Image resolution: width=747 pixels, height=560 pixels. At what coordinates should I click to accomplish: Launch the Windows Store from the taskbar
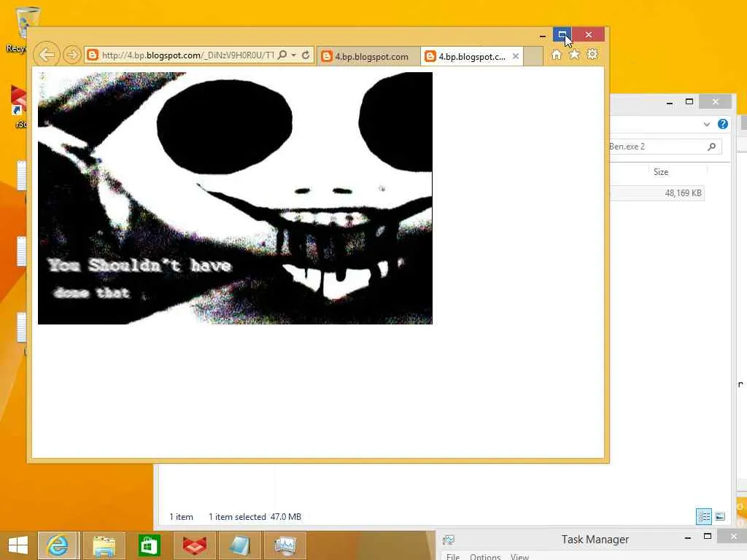pos(149,545)
